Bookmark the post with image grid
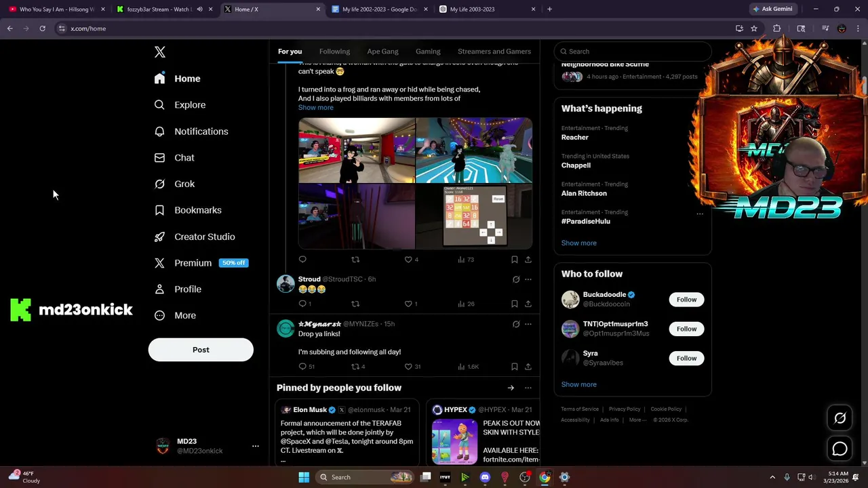Image resolution: width=868 pixels, height=488 pixels. click(515, 260)
